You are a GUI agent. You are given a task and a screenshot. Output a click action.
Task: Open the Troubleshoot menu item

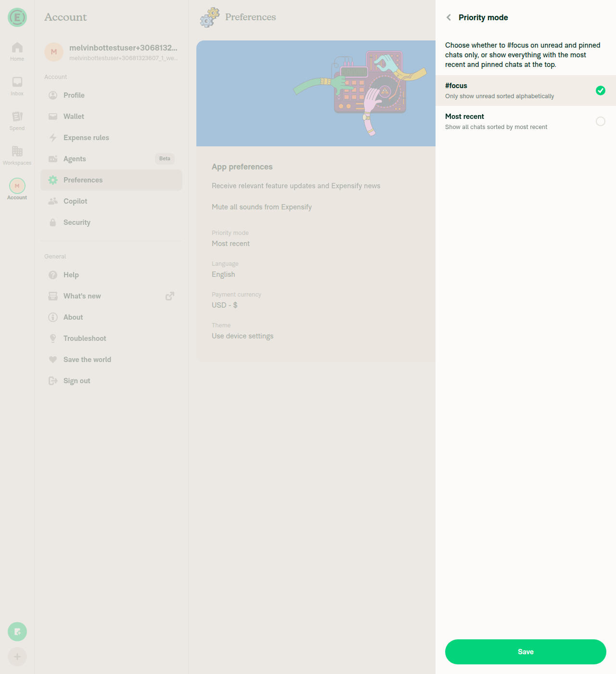111,338
